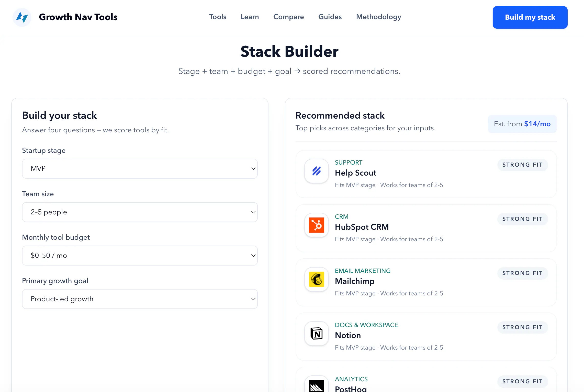Click the Notion fit description text

(x=389, y=348)
